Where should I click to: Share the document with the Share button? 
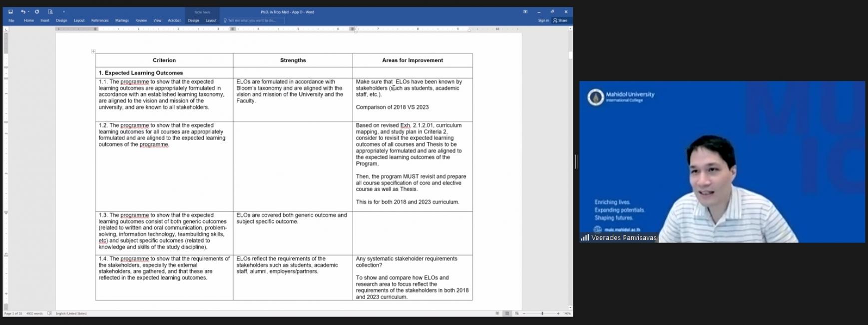coord(560,20)
